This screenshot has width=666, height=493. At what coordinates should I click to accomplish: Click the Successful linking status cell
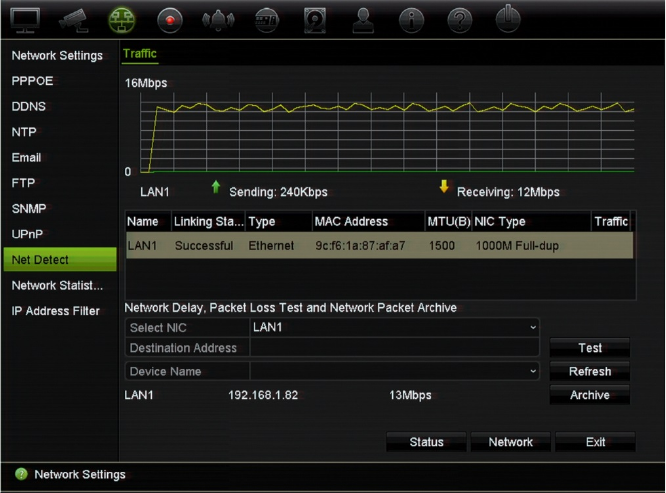(x=204, y=245)
